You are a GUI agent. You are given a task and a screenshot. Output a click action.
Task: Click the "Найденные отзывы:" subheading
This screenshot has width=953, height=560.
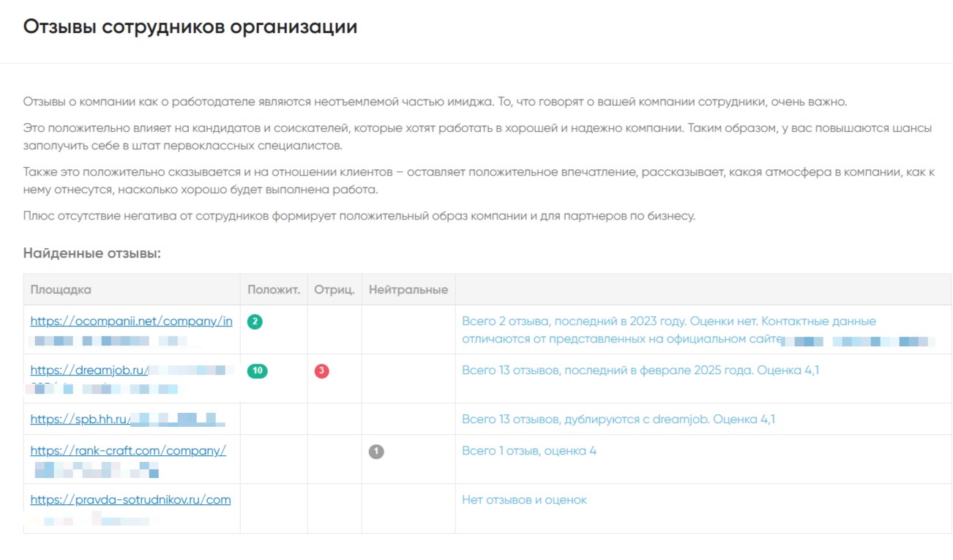click(91, 253)
